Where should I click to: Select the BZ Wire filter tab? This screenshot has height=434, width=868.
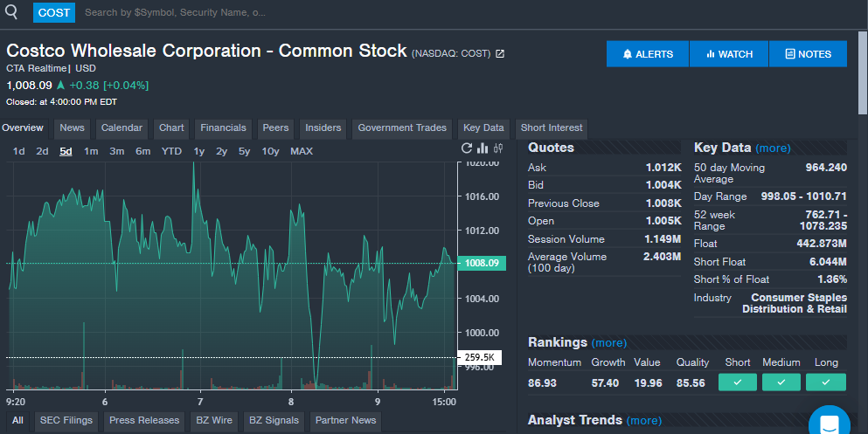[x=214, y=420]
